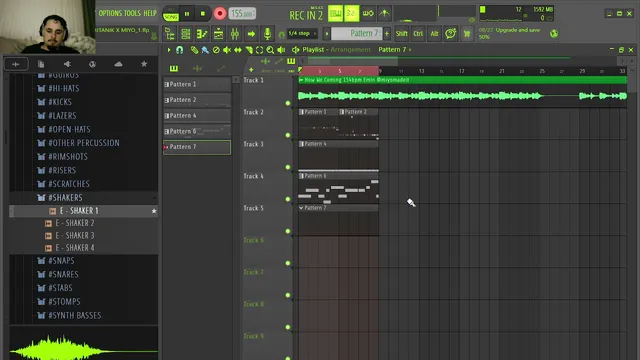Click the browser tree view icon

pyautogui.click(x=169, y=34)
